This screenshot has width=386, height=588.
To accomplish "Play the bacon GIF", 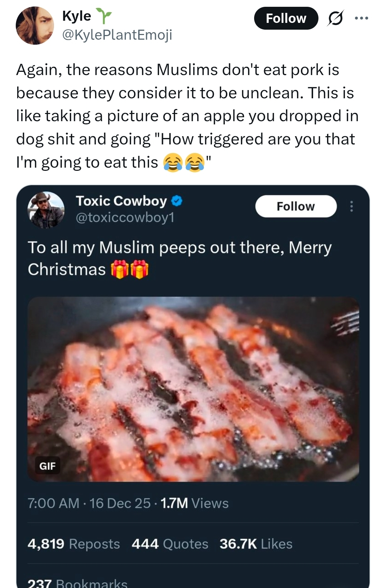I will (193, 389).
